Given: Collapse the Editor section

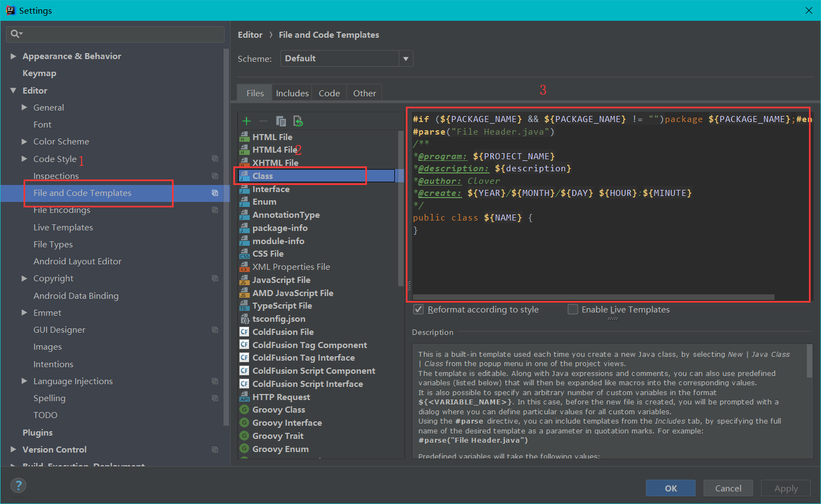Looking at the screenshot, I should (13, 90).
